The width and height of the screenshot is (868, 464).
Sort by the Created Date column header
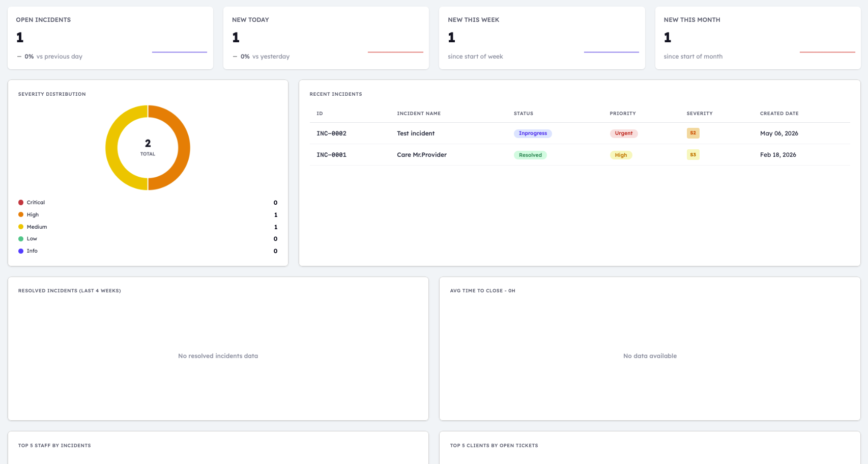(779, 114)
